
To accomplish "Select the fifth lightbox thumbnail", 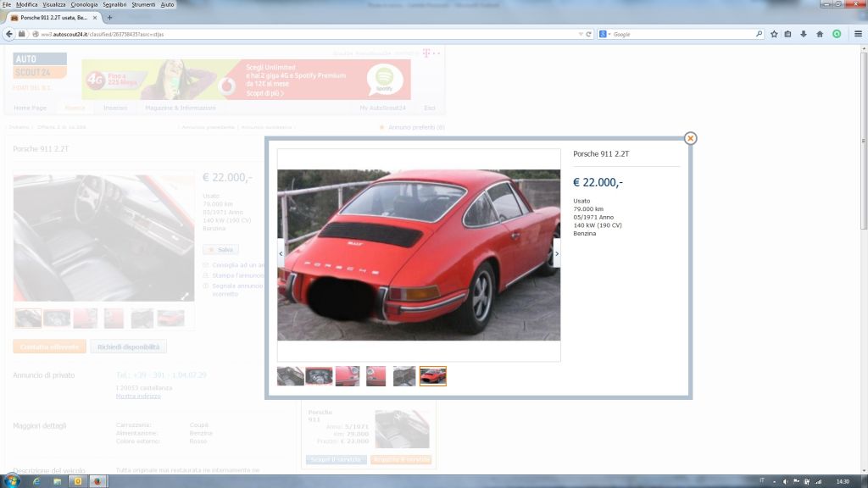I will (x=404, y=376).
